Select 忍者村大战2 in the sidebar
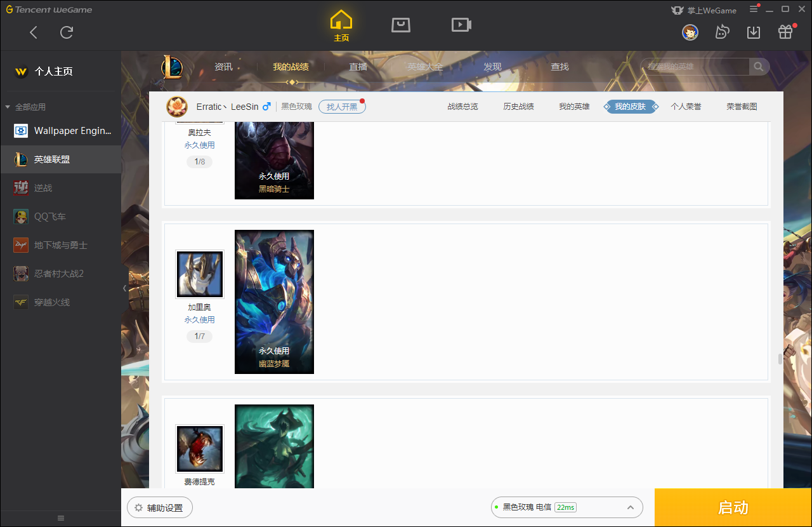The image size is (812, 527). coord(60,274)
